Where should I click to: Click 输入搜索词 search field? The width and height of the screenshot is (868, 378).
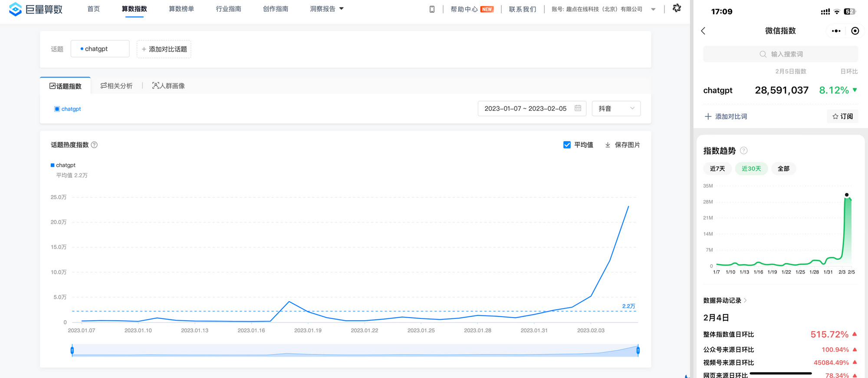(780, 54)
